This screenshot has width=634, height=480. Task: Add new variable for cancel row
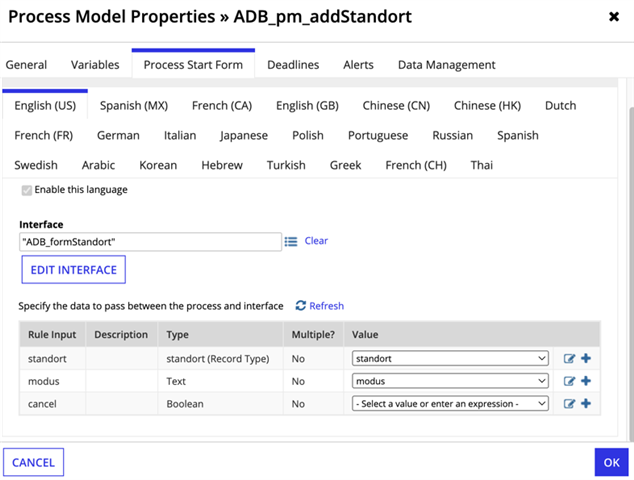click(x=586, y=404)
